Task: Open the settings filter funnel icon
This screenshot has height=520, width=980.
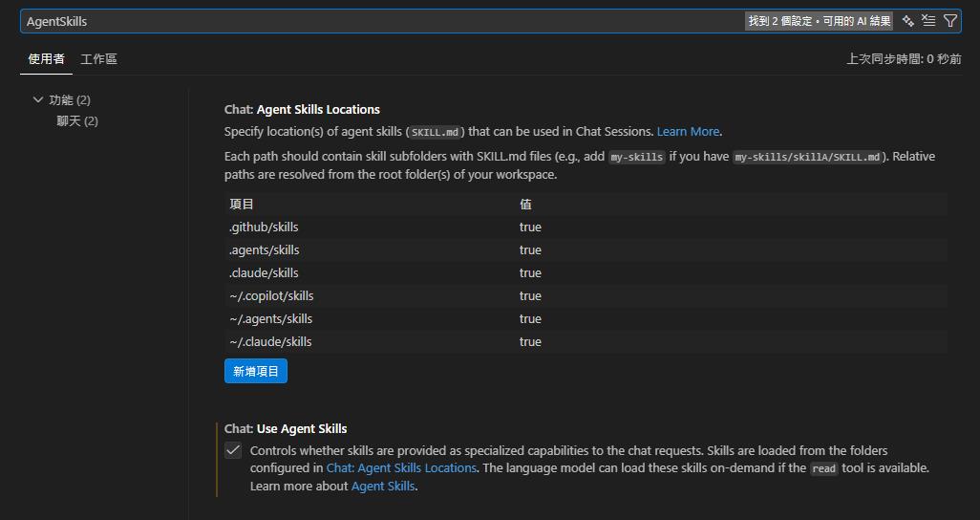Action: (949, 21)
